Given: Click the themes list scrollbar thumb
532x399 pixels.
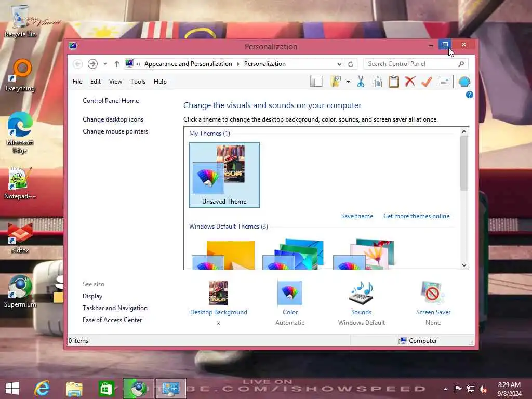Looking at the screenshot, I should coord(464,163).
